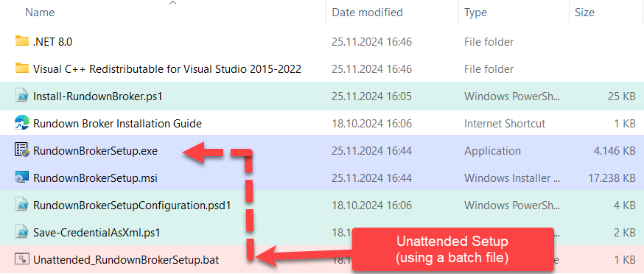The height and width of the screenshot is (274, 644).
Task: Click the RundownBrokerSetupConfiguration.psd1 file icon
Action: (21, 205)
